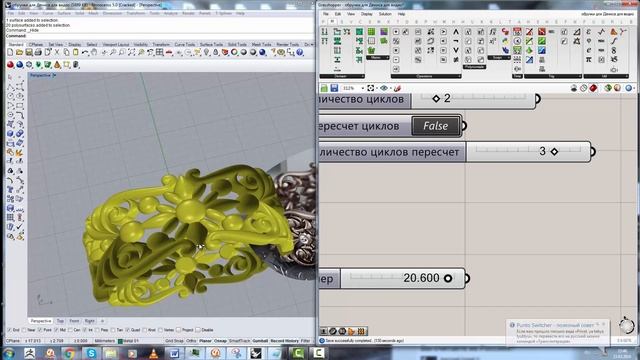This screenshot has height=360, width=640.
Task: Click the blue Help question-mark icon in Rhino
Action: [300, 52]
